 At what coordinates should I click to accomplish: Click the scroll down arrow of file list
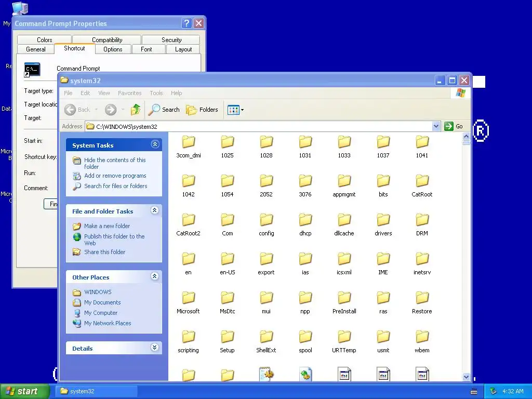(466, 377)
